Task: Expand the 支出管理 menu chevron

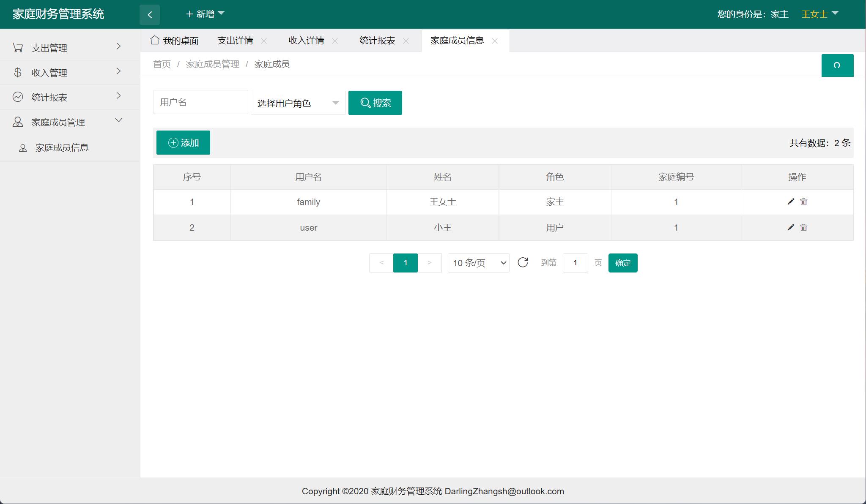Action: coord(119,47)
